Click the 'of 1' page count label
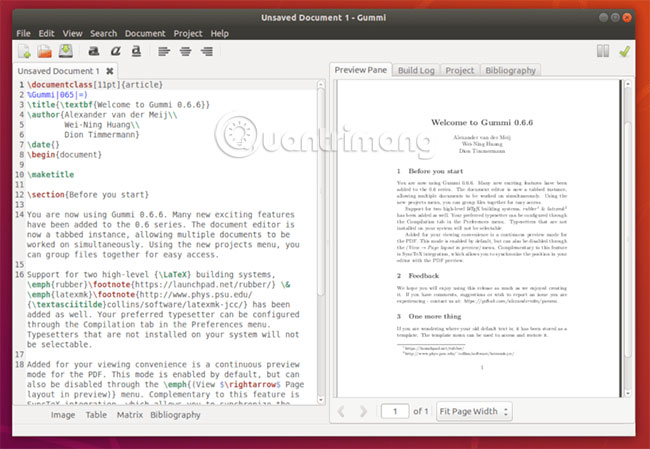650x449 pixels. pos(421,411)
